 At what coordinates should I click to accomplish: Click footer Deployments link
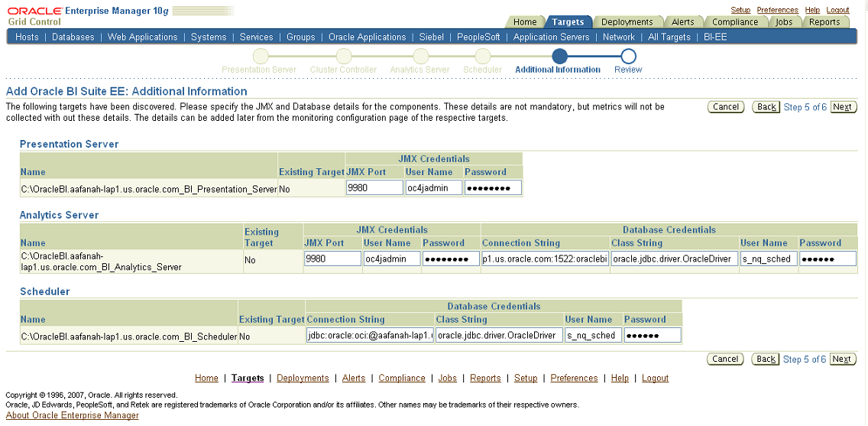click(303, 378)
